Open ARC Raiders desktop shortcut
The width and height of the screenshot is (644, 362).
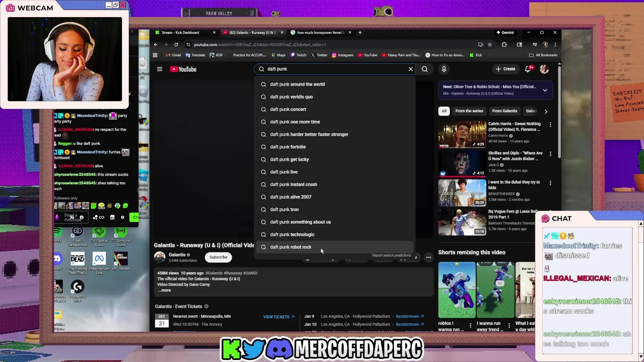click(x=120, y=262)
